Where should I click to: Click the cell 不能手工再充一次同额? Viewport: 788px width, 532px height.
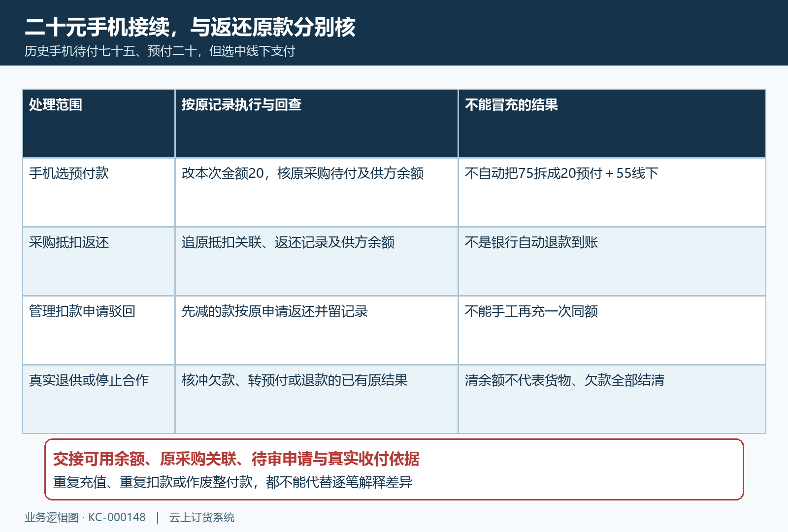[x=612, y=330]
